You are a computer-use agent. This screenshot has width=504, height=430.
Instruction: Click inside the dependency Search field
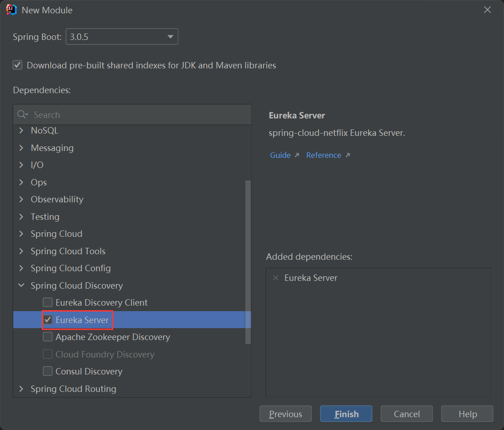(x=138, y=115)
